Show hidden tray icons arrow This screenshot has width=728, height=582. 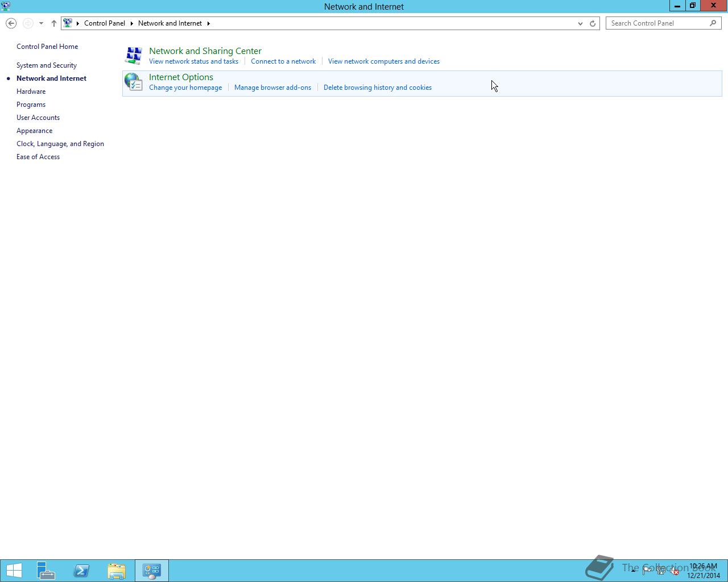point(633,571)
